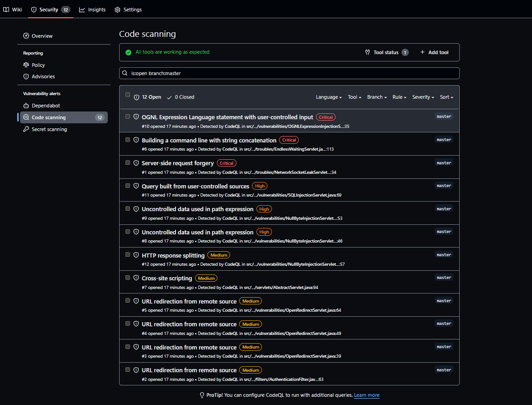This screenshot has width=532, height=405.
Task: Click the Insights graph icon
Action: click(x=82, y=10)
